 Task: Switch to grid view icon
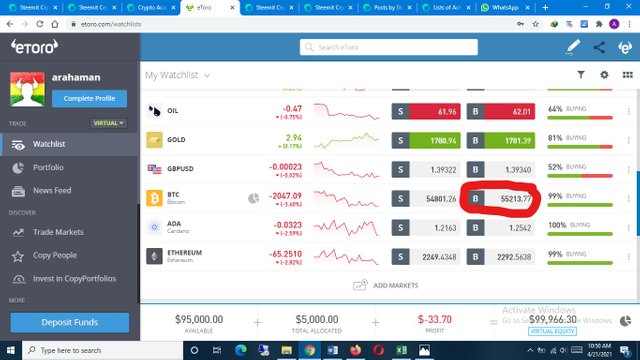[627, 75]
